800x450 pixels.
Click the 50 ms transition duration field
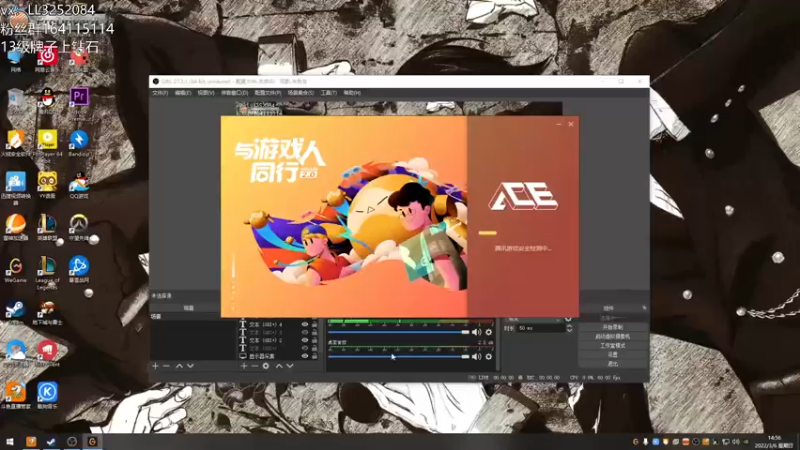(x=541, y=328)
